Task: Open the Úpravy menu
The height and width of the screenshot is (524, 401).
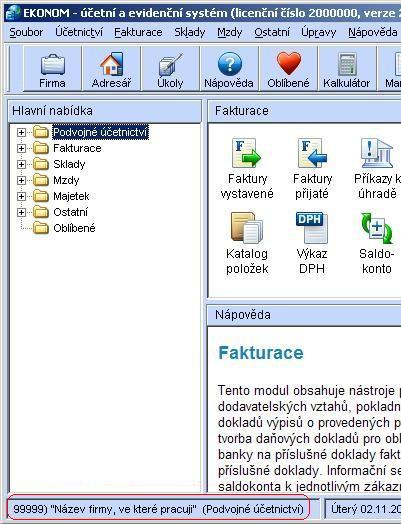Action: coord(318,32)
